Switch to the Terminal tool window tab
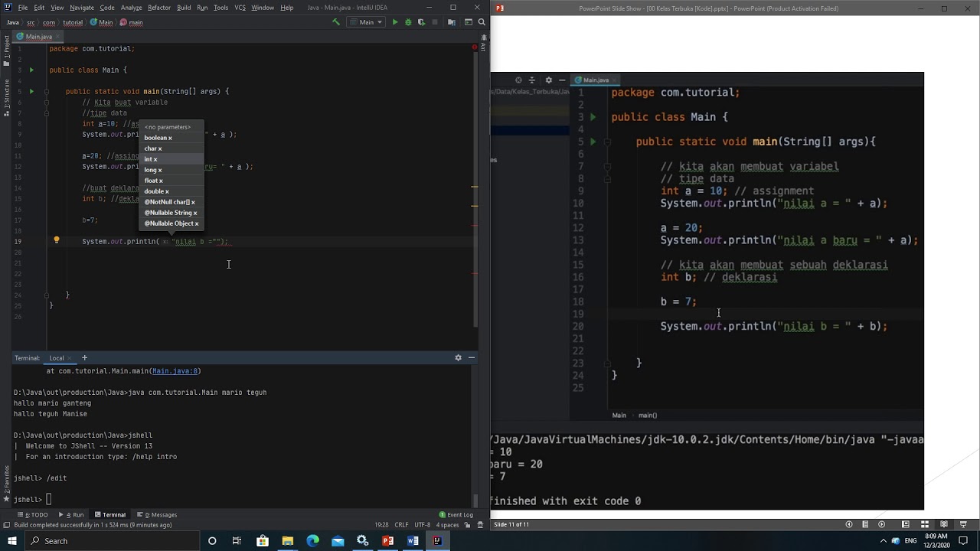 coord(109,515)
